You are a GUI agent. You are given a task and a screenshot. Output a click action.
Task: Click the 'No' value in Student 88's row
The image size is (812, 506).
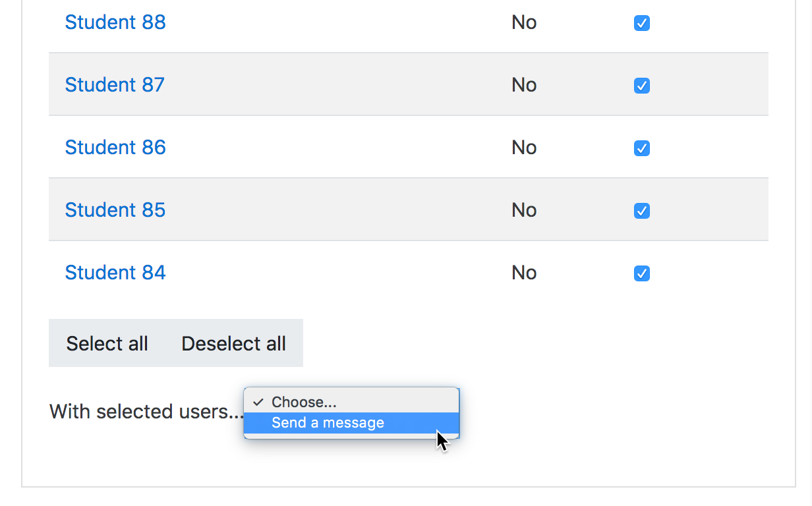click(524, 22)
